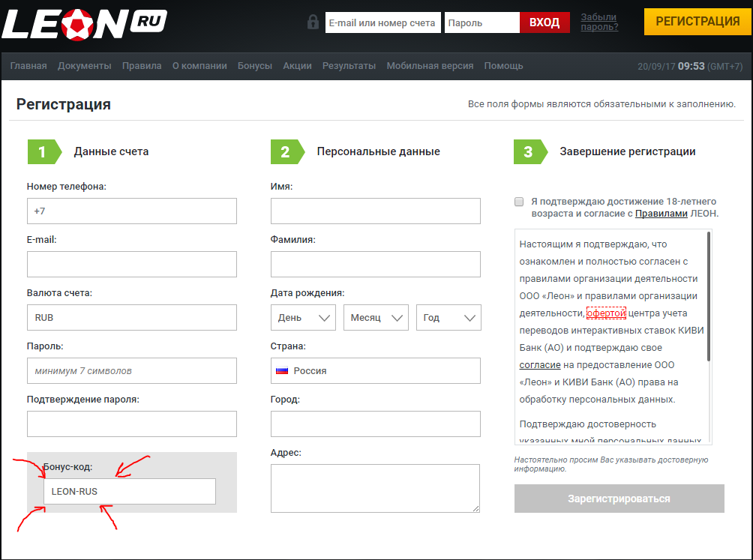
Task: Open the RUB account currency selector
Action: 131,318
